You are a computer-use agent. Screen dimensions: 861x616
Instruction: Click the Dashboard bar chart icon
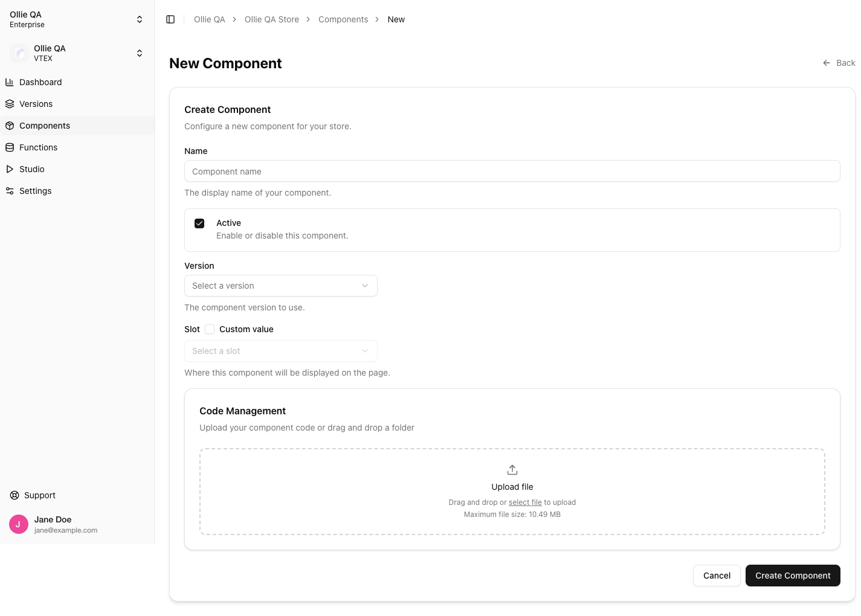10,82
